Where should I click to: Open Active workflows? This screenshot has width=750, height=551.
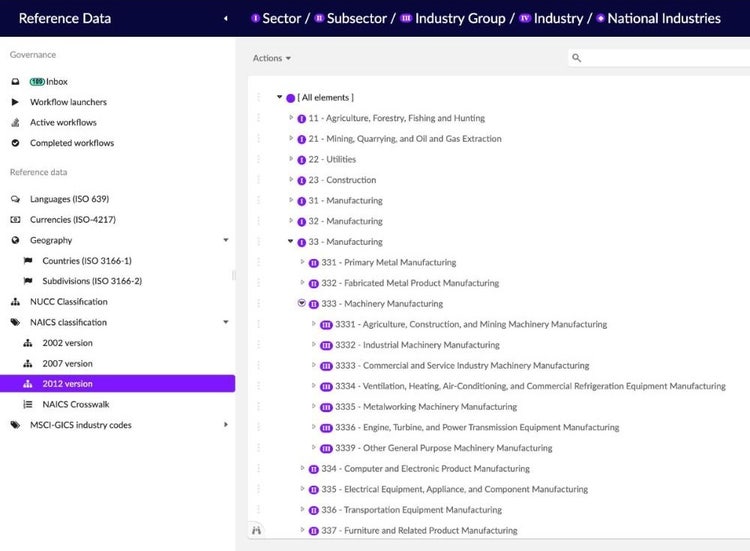click(x=63, y=122)
